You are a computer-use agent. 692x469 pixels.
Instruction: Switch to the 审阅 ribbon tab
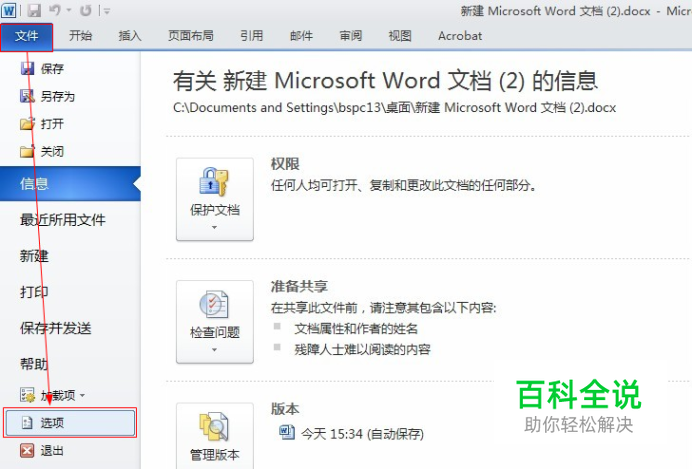350,36
